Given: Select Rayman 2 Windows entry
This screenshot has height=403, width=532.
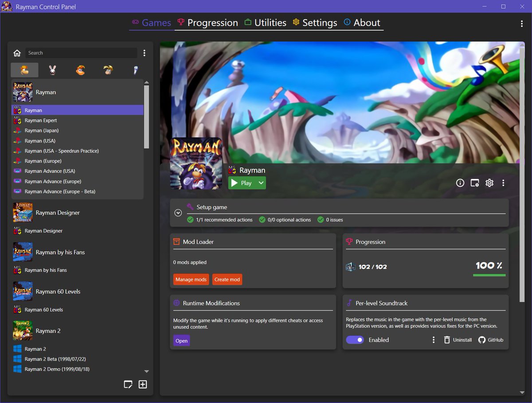Looking at the screenshot, I should 78,349.
